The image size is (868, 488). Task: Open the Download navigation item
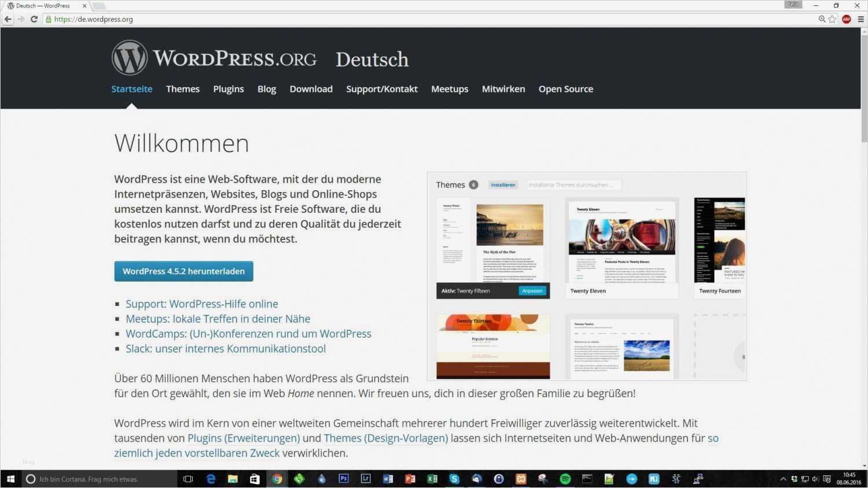[311, 89]
